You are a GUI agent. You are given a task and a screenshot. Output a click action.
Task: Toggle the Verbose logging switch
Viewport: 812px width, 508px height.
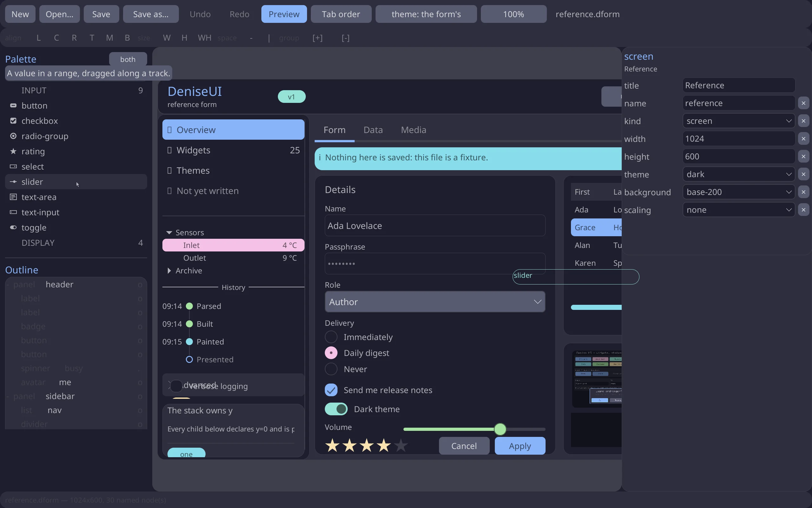[x=176, y=386]
